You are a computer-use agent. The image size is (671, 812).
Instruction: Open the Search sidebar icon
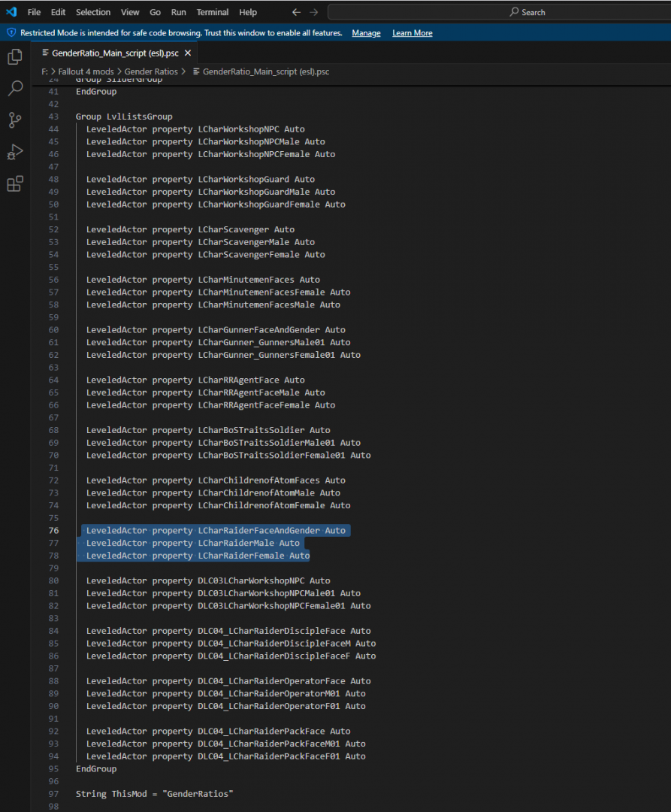pos(15,89)
